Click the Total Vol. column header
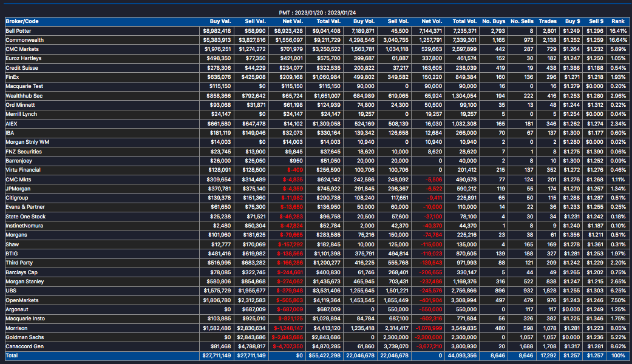The image size is (632, 364). (x=464, y=21)
